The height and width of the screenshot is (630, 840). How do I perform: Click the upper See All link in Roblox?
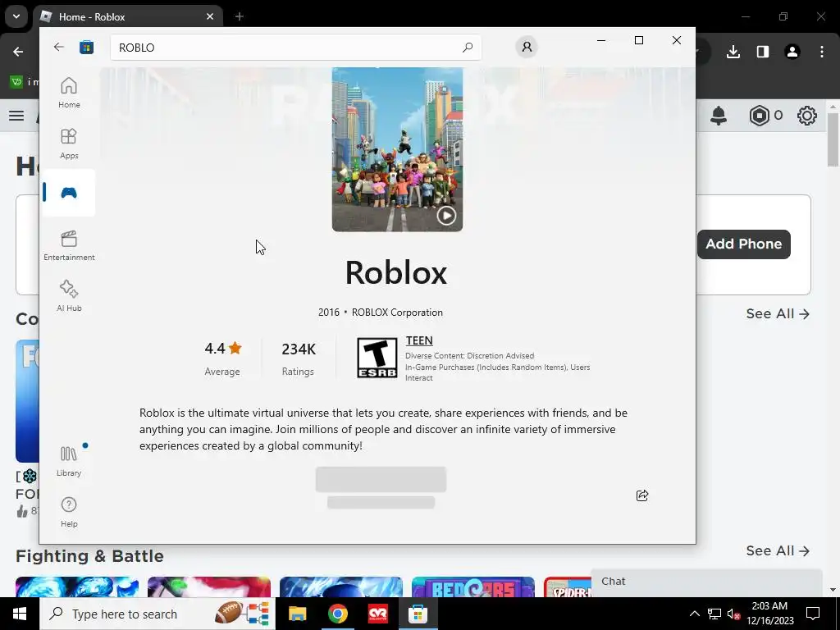coord(778,314)
